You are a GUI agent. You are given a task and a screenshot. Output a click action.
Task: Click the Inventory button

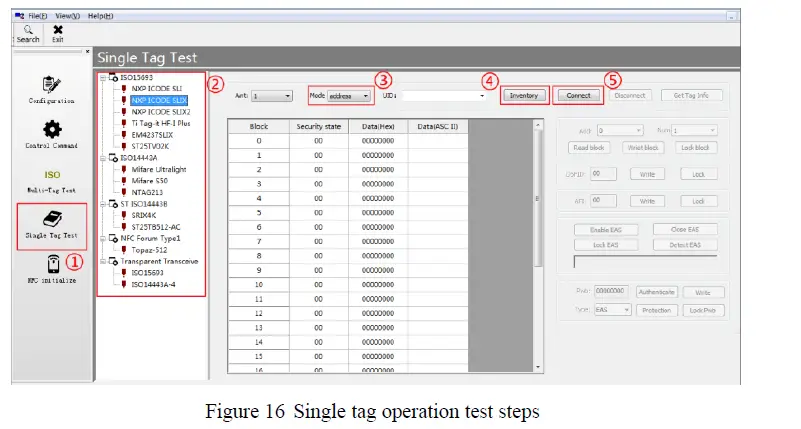(524, 96)
